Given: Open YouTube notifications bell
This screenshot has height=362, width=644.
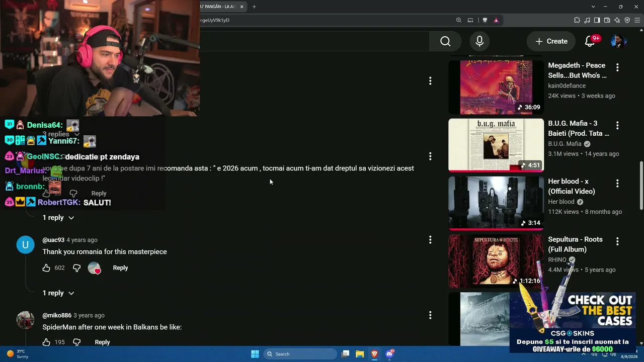Looking at the screenshot, I should pyautogui.click(x=590, y=41).
